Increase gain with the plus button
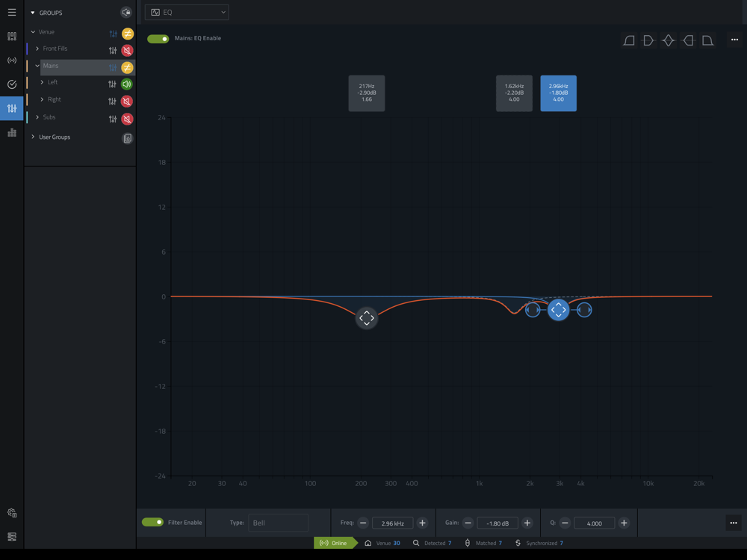This screenshot has width=747, height=560. click(x=527, y=523)
